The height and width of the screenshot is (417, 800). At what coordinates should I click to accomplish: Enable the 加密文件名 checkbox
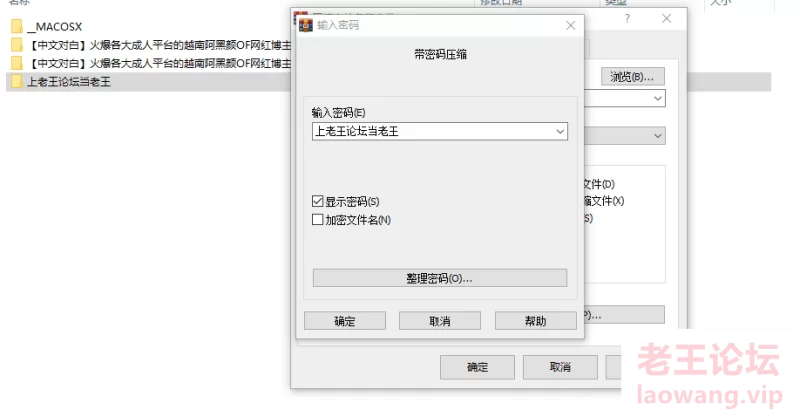(317, 219)
